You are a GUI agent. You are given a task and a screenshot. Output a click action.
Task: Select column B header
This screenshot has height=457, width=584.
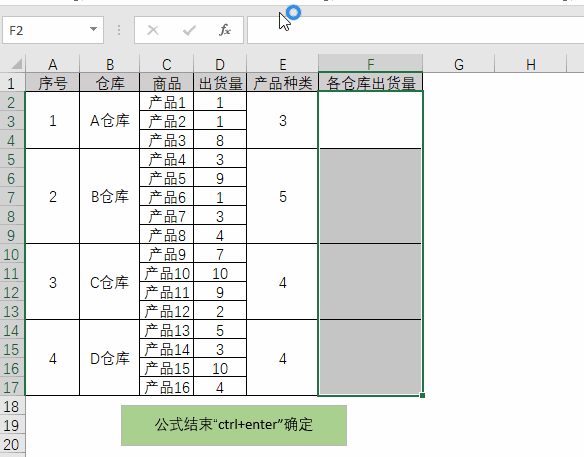click(x=110, y=64)
